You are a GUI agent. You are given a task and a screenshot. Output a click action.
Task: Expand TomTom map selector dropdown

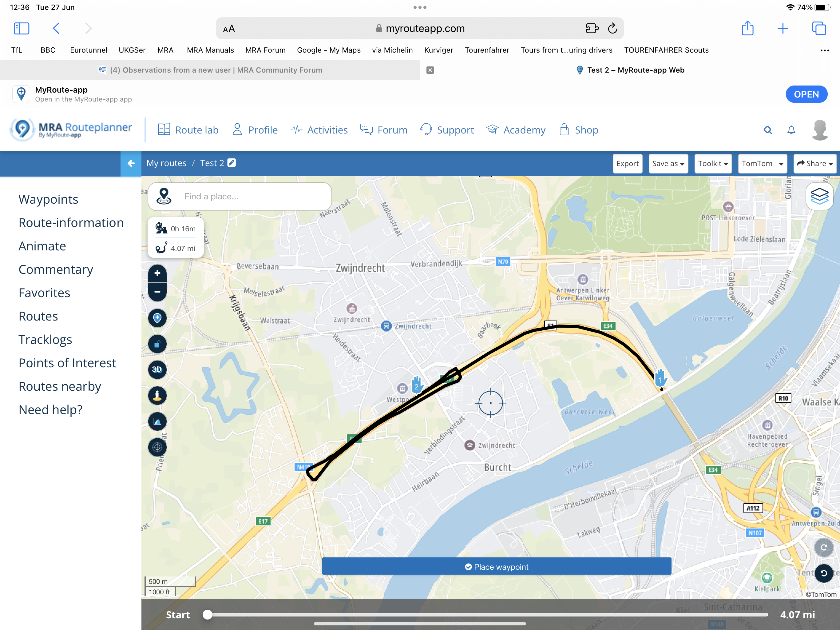[763, 163]
